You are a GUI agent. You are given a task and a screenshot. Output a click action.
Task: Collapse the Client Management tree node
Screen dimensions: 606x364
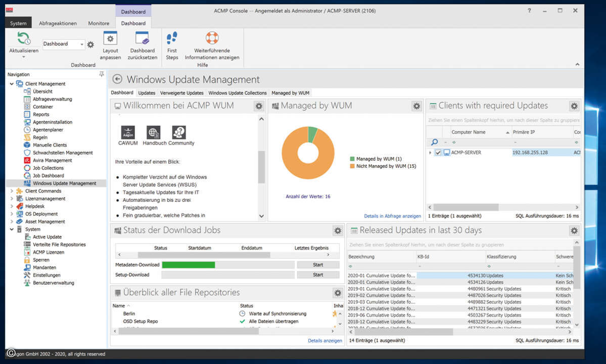[12, 84]
